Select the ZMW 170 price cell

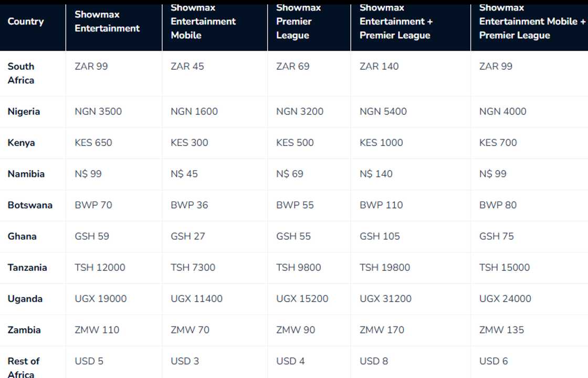(x=382, y=330)
